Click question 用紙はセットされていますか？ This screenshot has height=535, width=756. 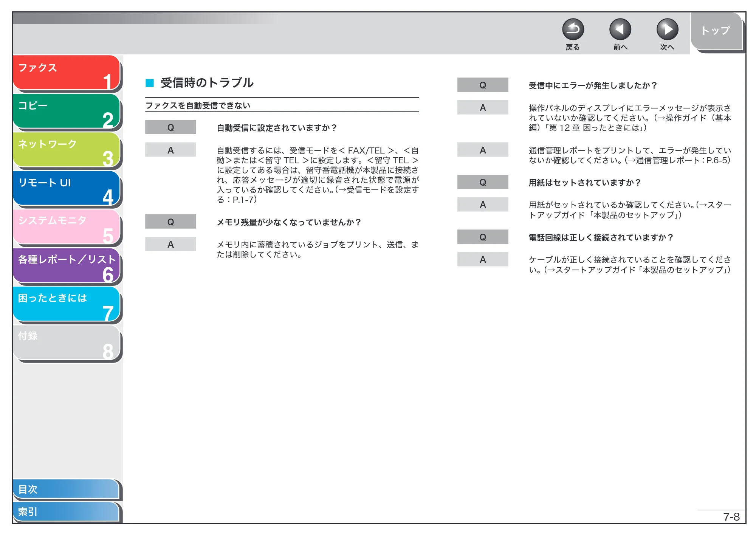pyautogui.click(x=585, y=183)
